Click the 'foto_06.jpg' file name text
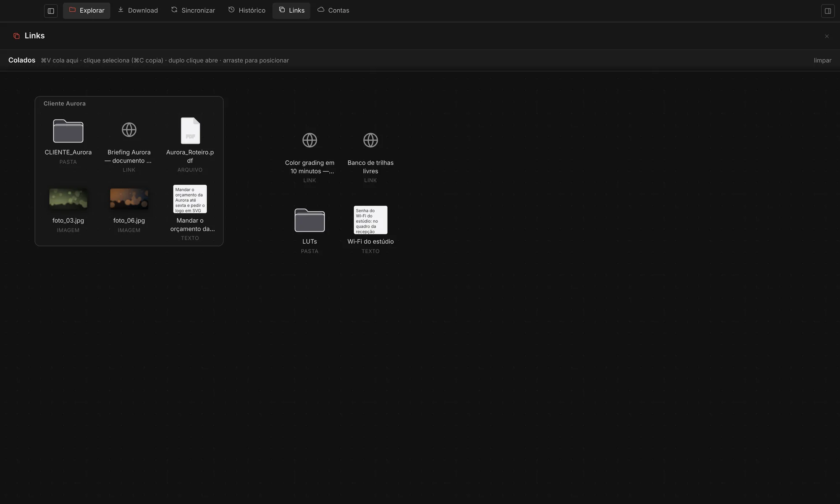 coord(129,221)
